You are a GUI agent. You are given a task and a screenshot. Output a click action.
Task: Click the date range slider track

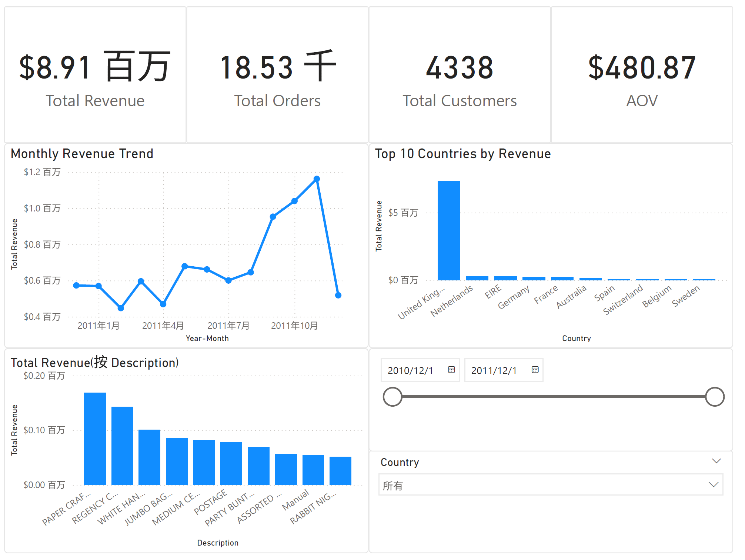[554, 397]
